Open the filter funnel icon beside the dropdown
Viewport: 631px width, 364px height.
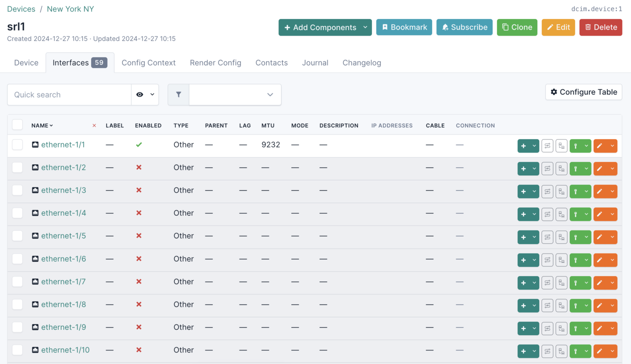point(178,94)
